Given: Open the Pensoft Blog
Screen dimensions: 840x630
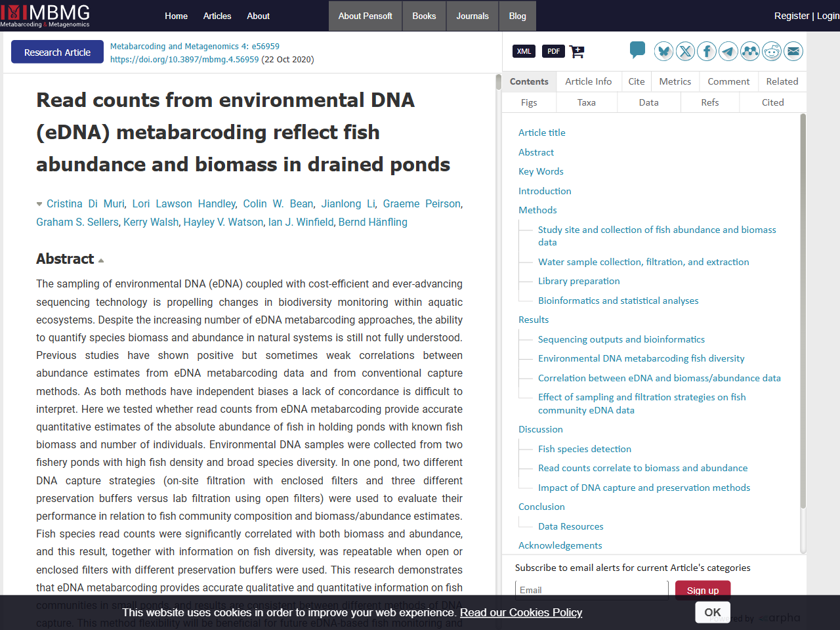Looking at the screenshot, I should 518,16.
